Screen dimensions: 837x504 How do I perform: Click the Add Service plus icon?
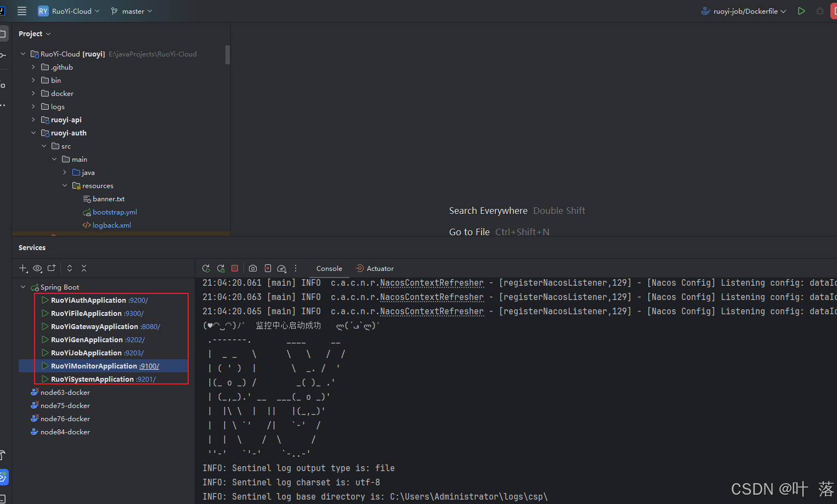point(23,268)
